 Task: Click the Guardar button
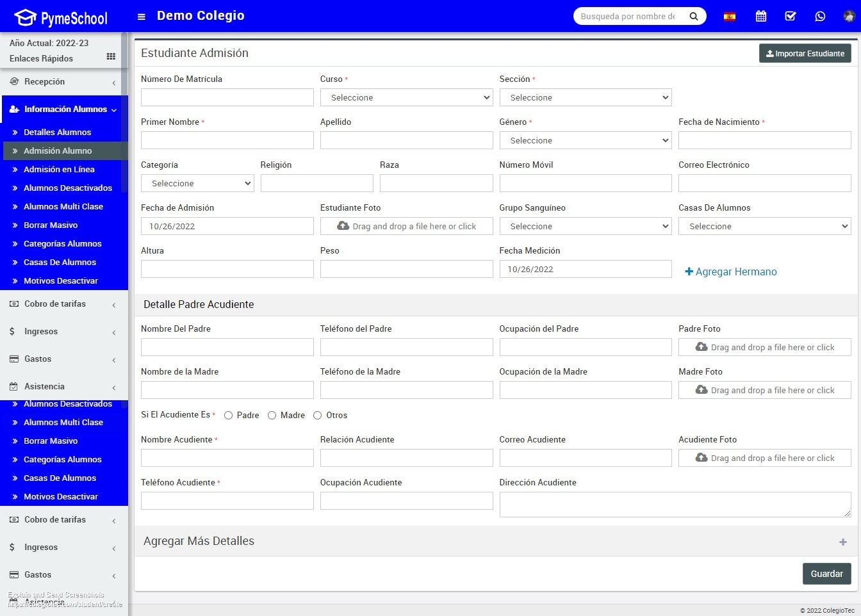[826, 574]
